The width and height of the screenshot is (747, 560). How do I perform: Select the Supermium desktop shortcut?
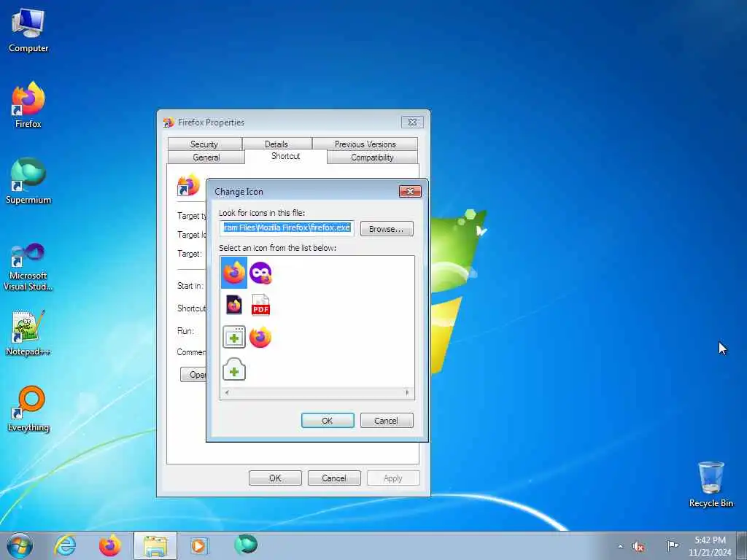coord(28,181)
